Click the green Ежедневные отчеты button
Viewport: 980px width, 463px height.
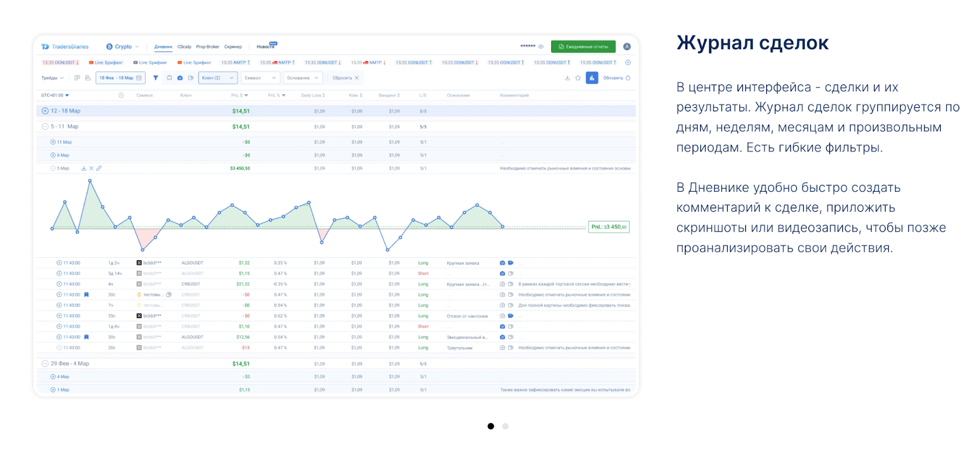[x=583, y=47]
